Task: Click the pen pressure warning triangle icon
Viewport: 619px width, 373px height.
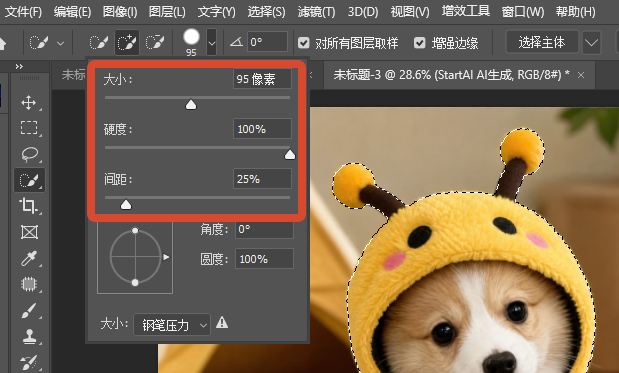Action: coord(222,322)
